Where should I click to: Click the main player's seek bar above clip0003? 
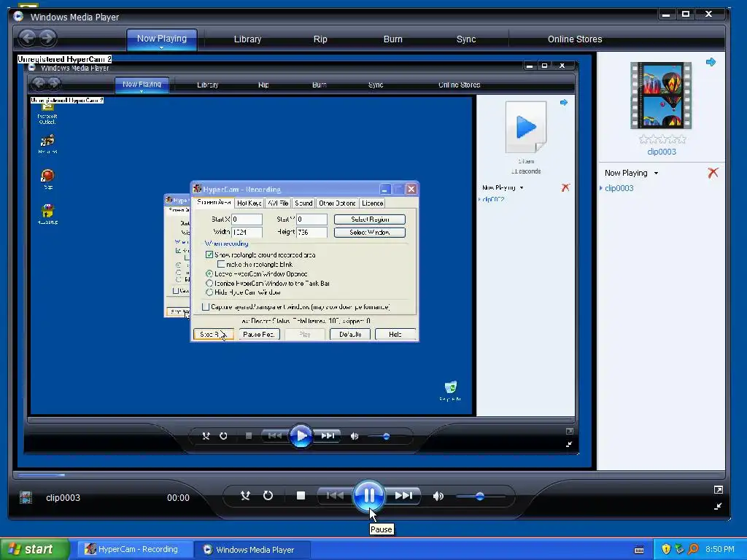[x=369, y=475]
